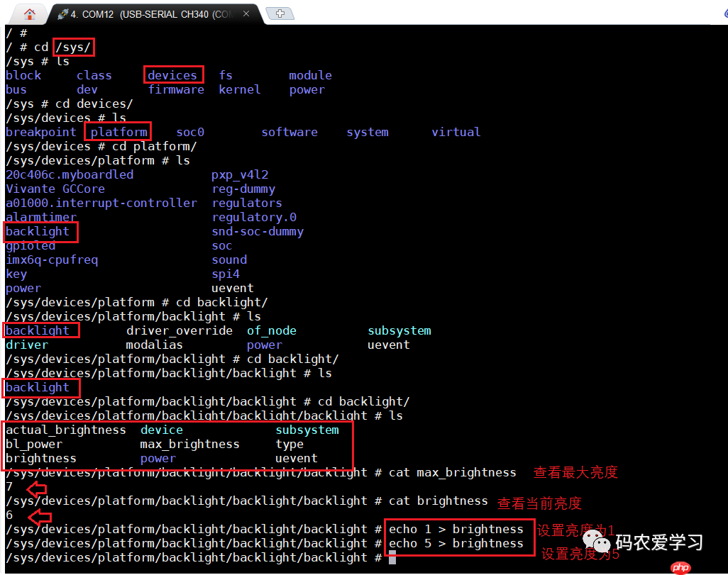
Task: Click the 'max_brightness' file name in the listing
Action: click(189, 443)
